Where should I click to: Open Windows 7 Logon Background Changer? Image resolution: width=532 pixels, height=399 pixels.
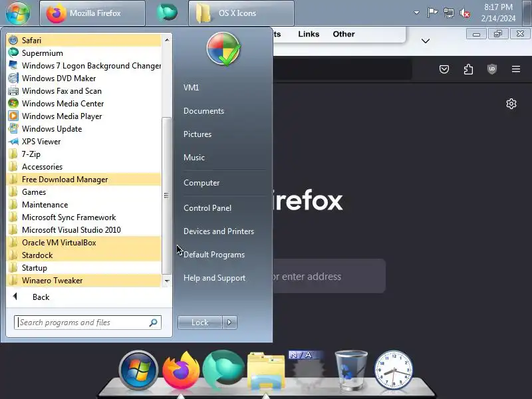(x=84, y=65)
